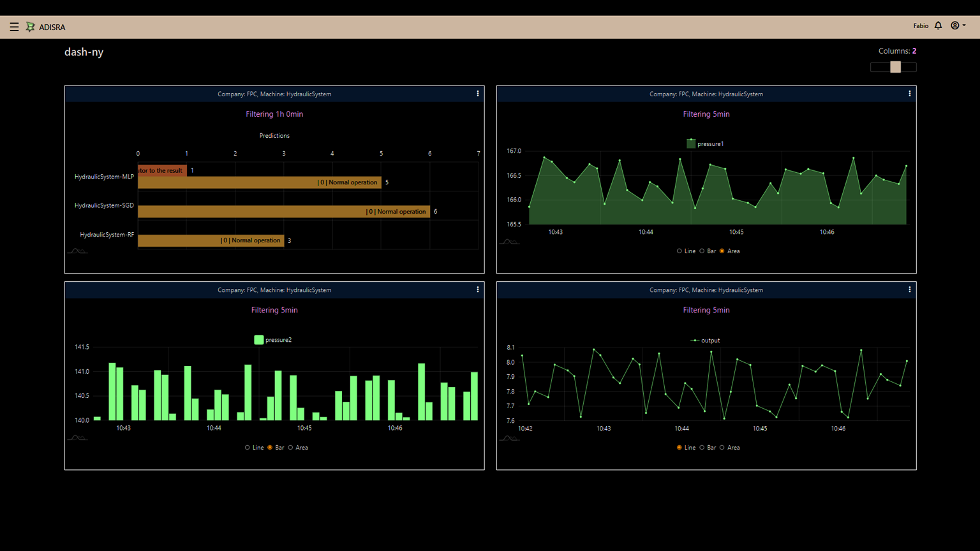This screenshot has width=980, height=551.
Task: Toggle the pressure1 legend swatch
Action: pyautogui.click(x=691, y=144)
